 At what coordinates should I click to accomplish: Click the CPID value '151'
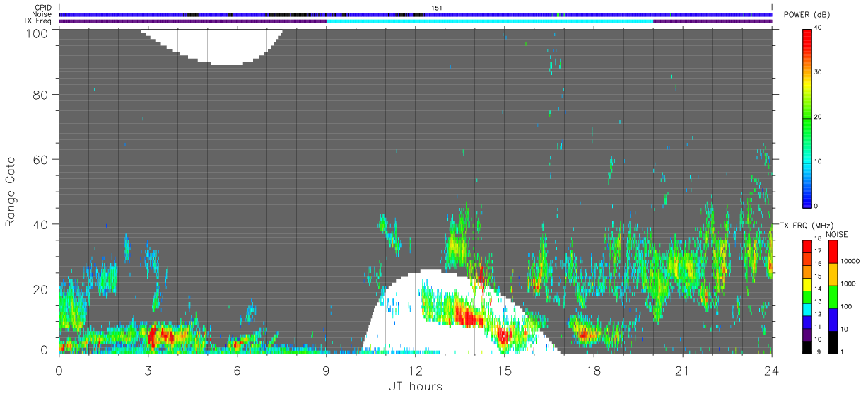click(436, 8)
